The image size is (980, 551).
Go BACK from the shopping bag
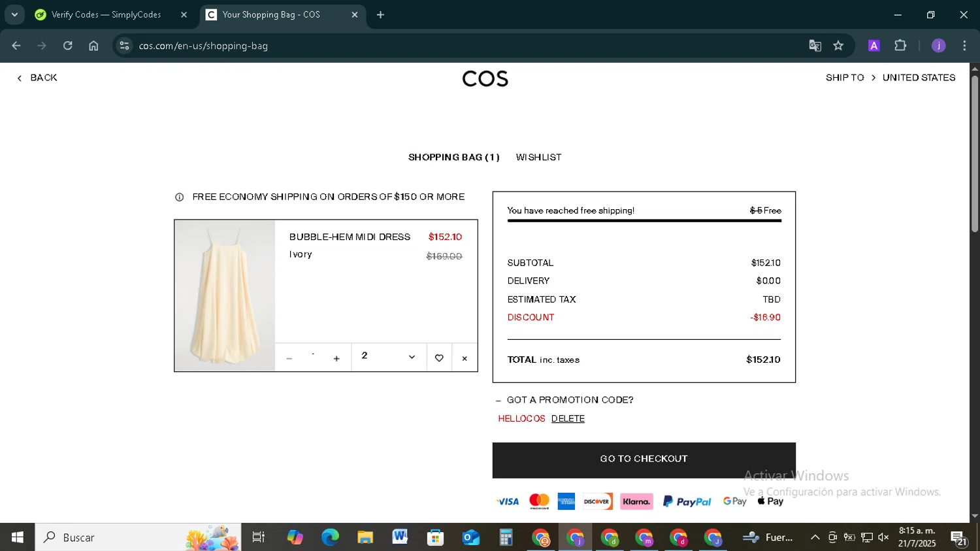(37, 78)
